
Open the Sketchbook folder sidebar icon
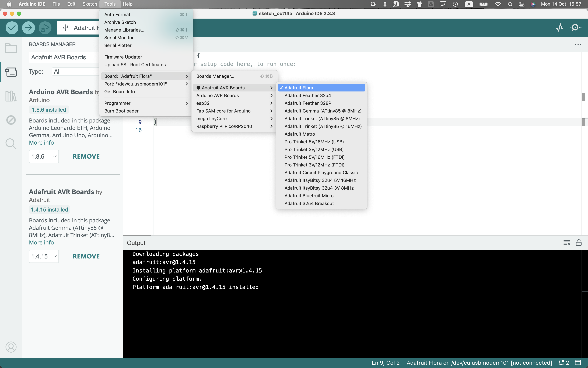point(11,48)
